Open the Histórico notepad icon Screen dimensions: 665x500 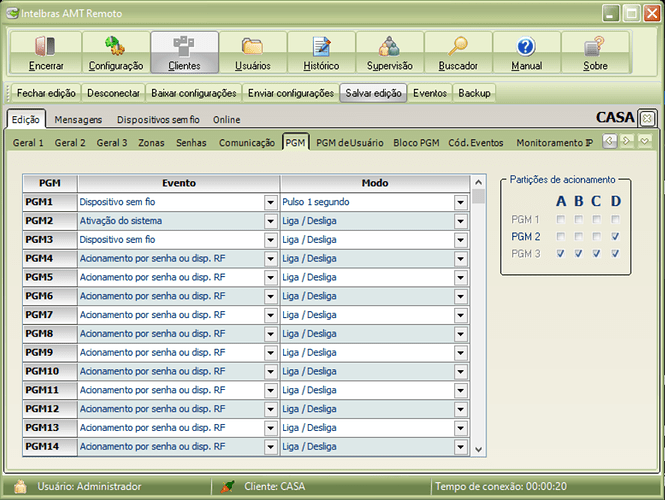[x=321, y=46]
